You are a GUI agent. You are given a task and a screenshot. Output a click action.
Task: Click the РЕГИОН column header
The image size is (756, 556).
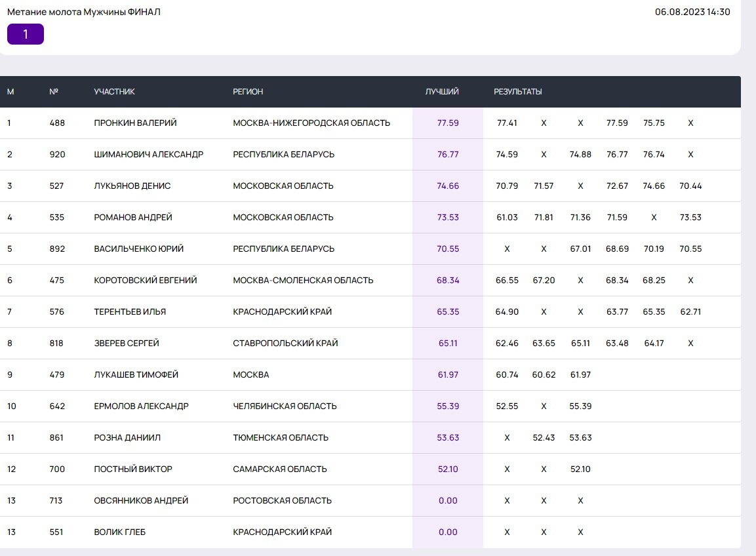tap(248, 92)
